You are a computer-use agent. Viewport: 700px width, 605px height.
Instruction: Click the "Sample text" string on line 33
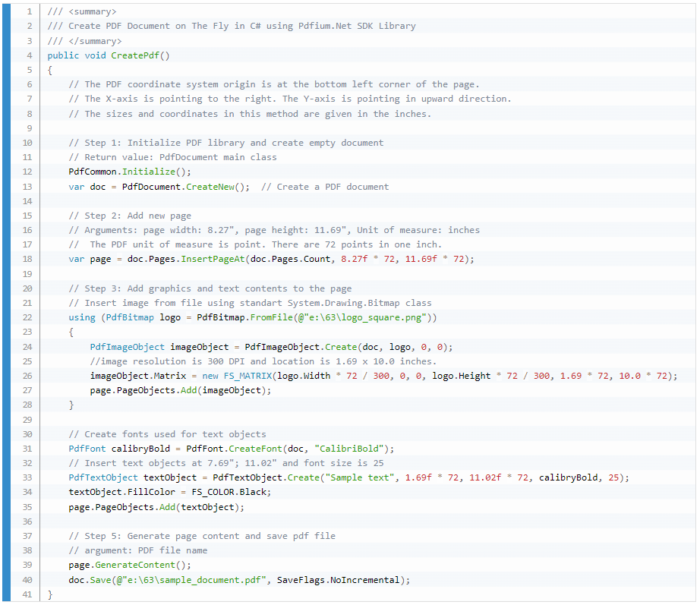[x=360, y=477]
